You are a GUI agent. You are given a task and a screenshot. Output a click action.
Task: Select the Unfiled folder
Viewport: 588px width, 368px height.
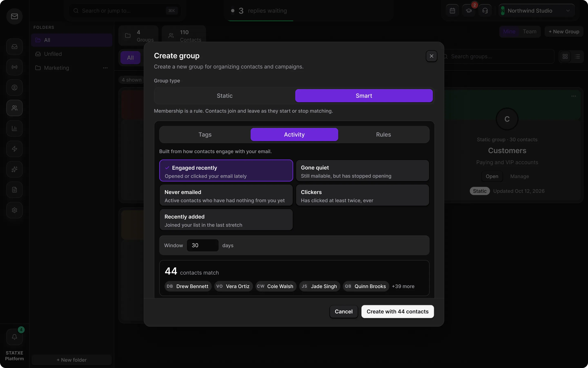(72, 54)
